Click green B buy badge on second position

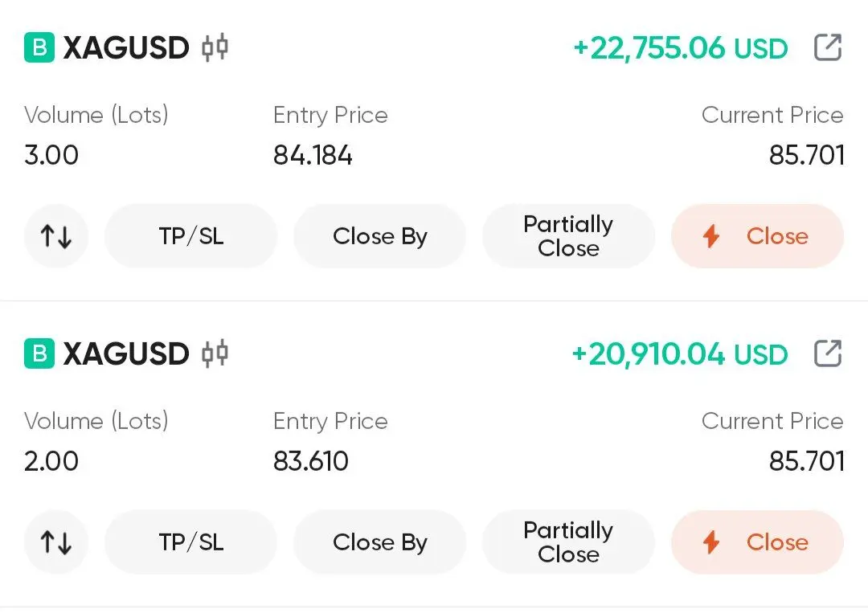39,353
